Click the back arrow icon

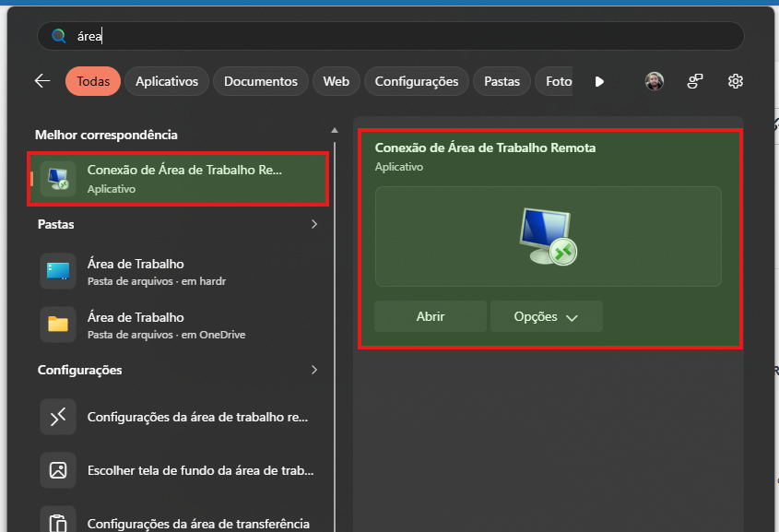[x=42, y=81]
